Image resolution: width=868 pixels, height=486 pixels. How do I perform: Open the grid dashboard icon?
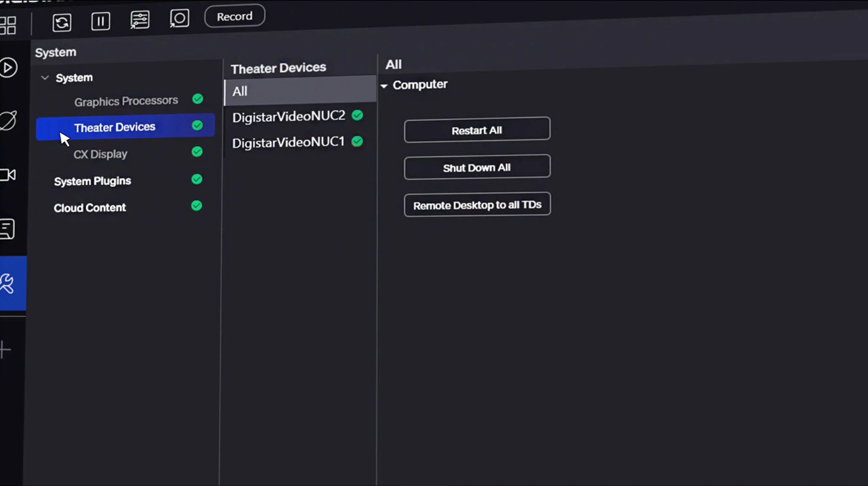pos(8,25)
